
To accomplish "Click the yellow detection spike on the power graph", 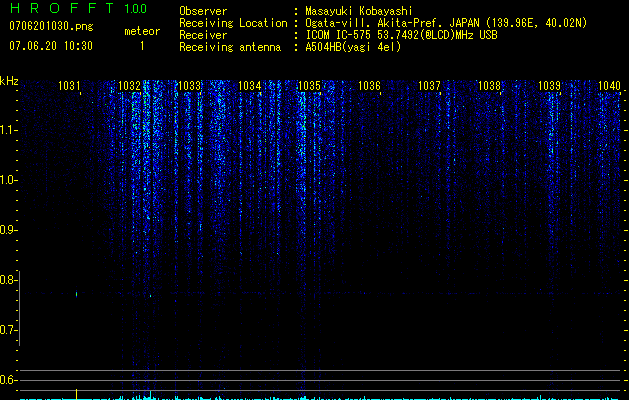I will point(76,394).
